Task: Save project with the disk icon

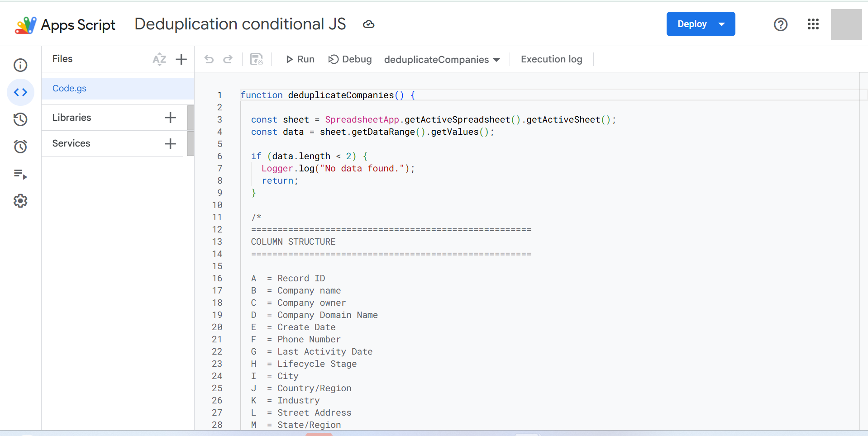Action: coord(257,59)
